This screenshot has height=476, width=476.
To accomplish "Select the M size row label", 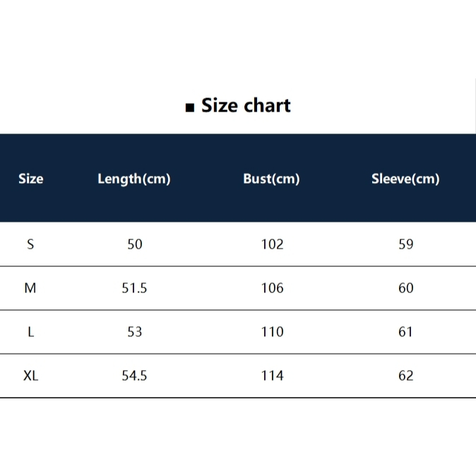I will (x=30, y=288).
